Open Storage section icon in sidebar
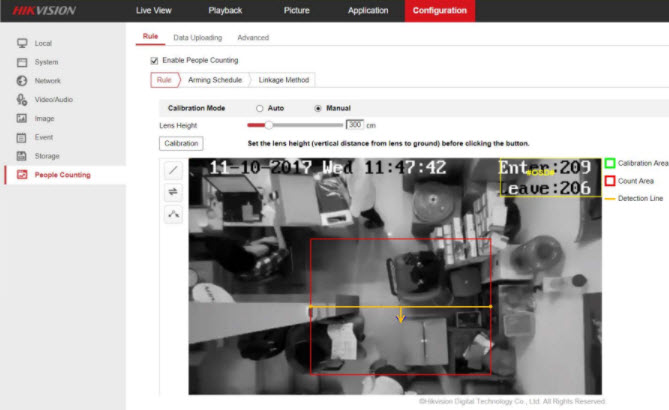 22,156
